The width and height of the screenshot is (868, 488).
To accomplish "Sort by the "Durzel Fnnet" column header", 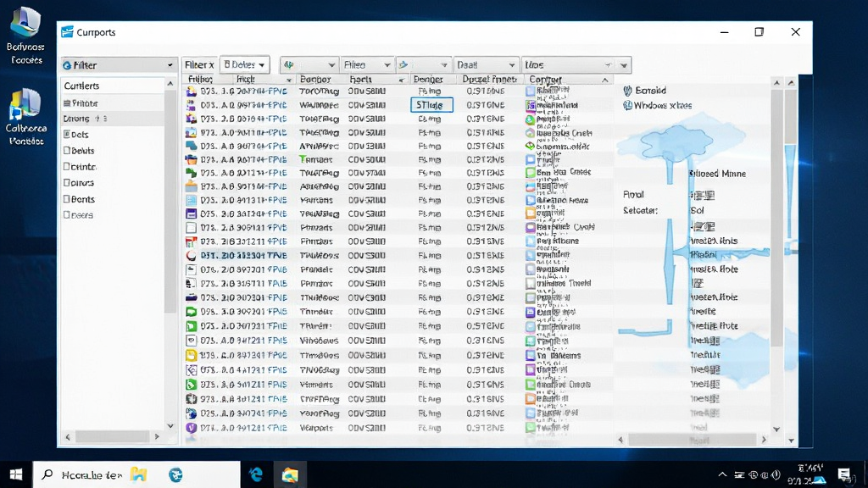I will tap(489, 80).
